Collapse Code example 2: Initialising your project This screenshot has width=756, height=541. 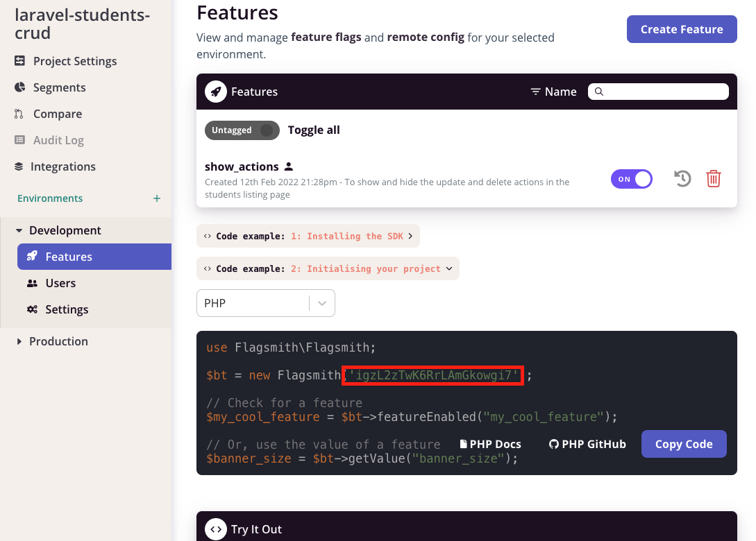(x=328, y=269)
